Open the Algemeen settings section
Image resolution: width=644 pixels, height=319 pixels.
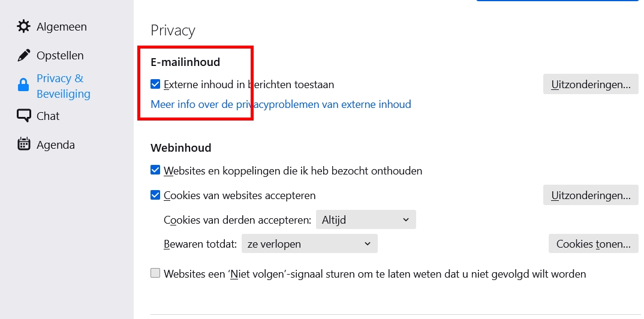click(61, 26)
